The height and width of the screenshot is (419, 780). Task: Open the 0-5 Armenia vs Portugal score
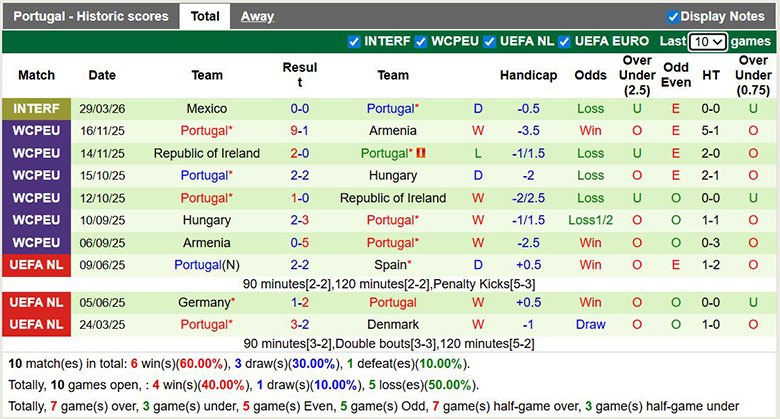[x=299, y=243]
